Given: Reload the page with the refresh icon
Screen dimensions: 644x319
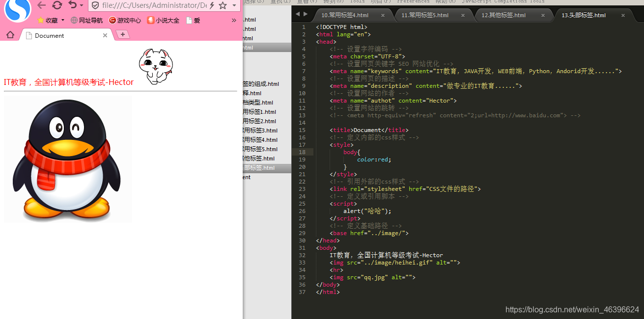Looking at the screenshot, I should (57, 5).
